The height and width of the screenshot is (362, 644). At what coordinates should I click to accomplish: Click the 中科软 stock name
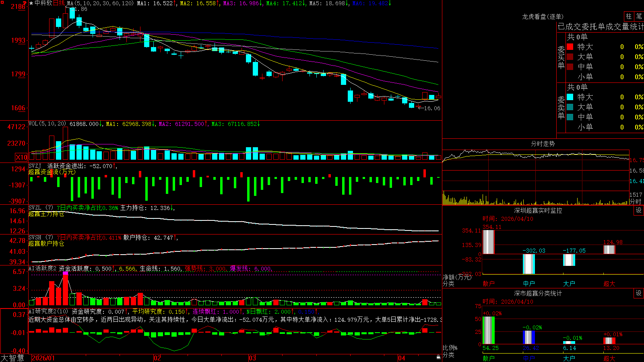[43, 3]
